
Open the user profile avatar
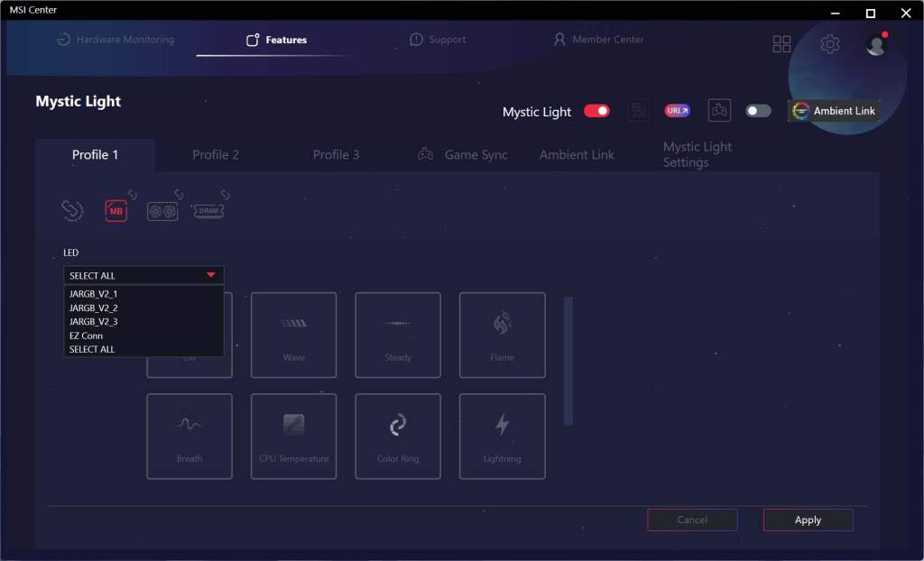pyautogui.click(x=876, y=44)
